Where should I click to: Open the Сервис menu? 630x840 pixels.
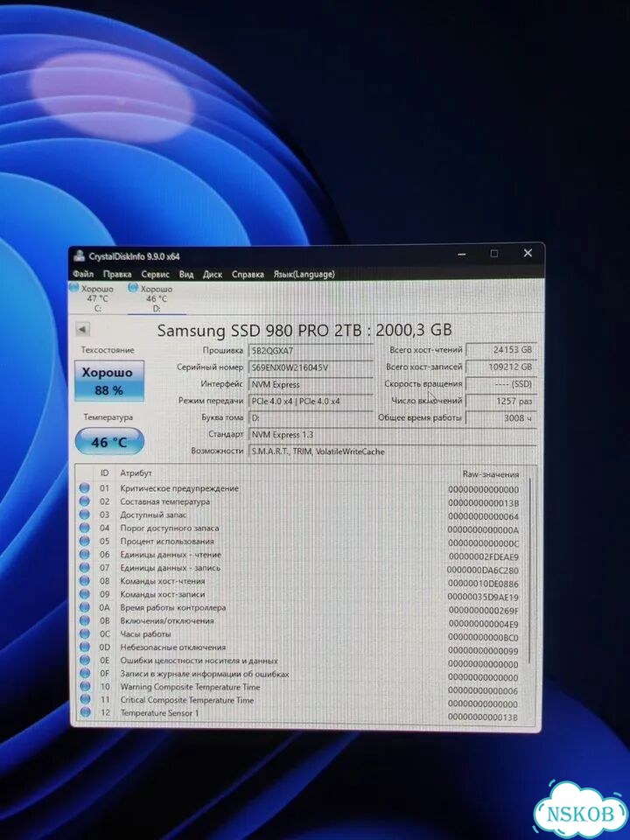155,274
